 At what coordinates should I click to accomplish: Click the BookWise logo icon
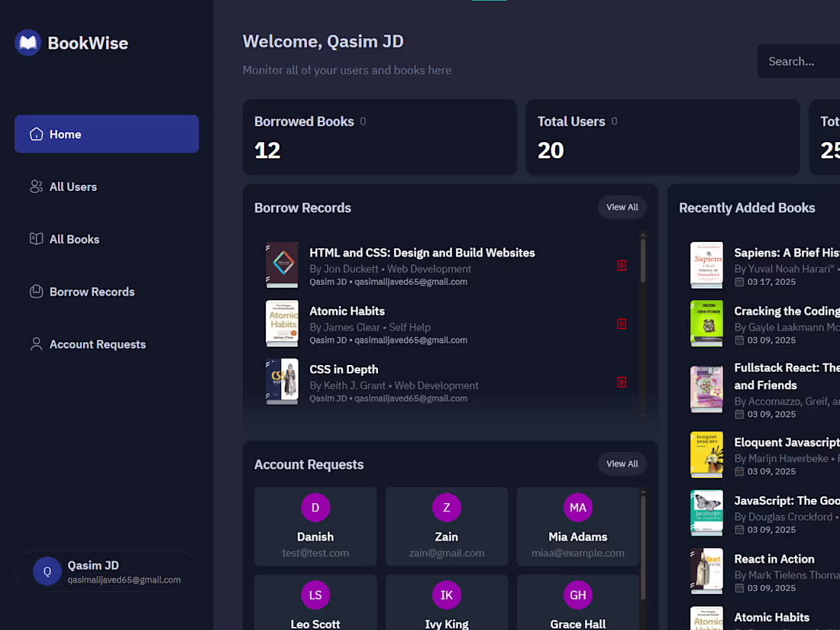point(27,42)
